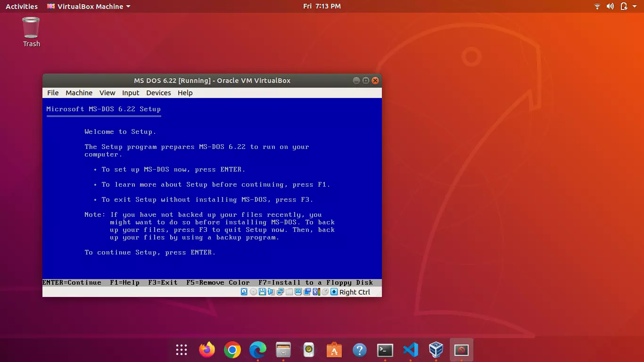Click the network adapters status icon
The height and width of the screenshot is (362, 644).
(x=281, y=292)
